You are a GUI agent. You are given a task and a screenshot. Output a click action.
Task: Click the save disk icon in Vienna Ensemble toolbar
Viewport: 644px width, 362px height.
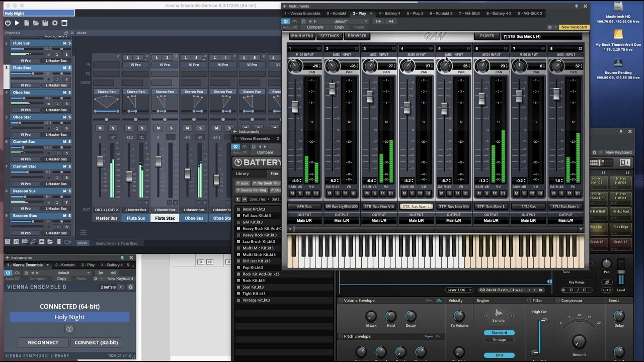(45, 23)
